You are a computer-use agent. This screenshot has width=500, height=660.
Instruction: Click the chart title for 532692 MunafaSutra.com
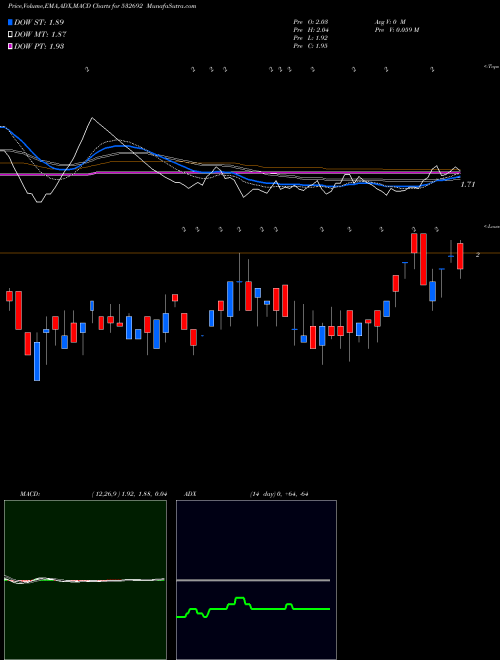[x=102, y=6]
